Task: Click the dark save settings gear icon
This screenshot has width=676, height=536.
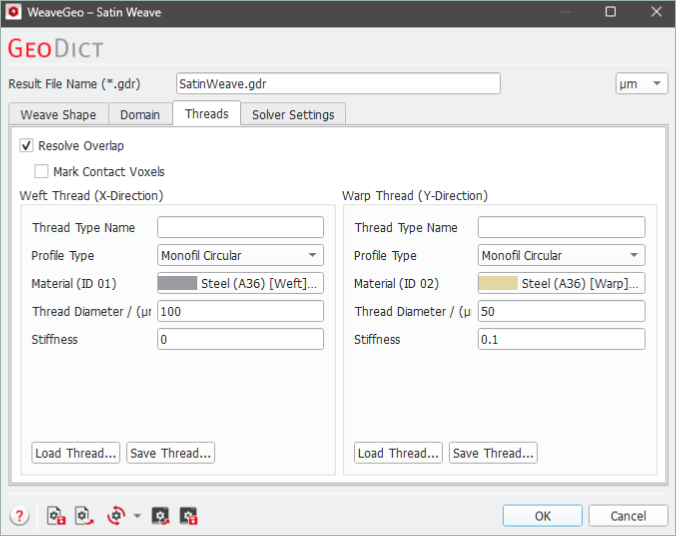Action: [x=188, y=516]
